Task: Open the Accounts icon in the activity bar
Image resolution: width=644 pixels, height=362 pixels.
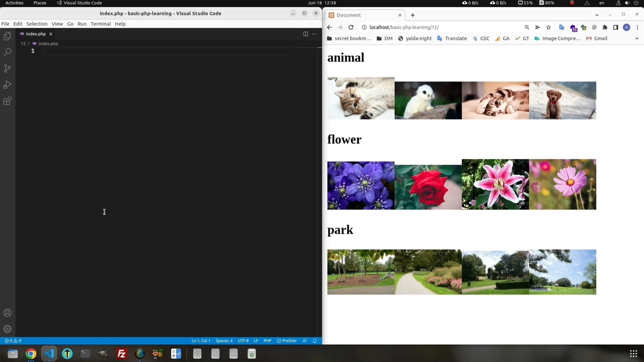Action: (x=7, y=313)
